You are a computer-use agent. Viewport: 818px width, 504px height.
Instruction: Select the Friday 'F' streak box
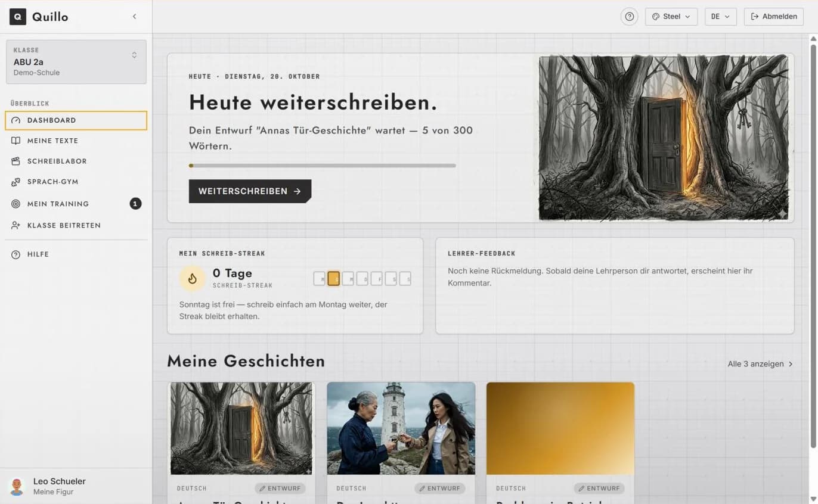pyautogui.click(x=377, y=278)
